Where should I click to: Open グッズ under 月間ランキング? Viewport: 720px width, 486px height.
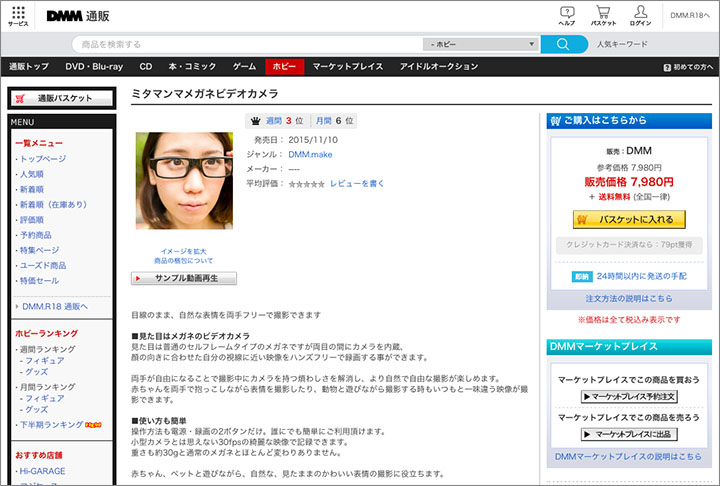pyautogui.click(x=36, y=410)
